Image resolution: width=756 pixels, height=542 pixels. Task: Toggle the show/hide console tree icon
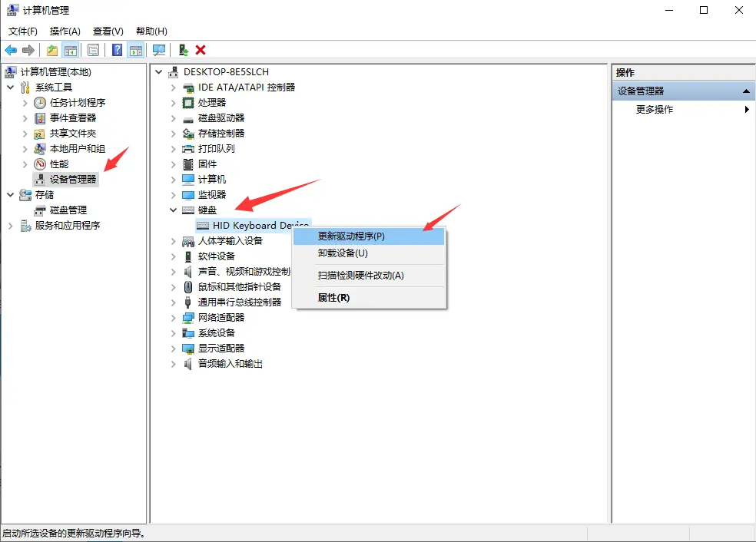70,50
